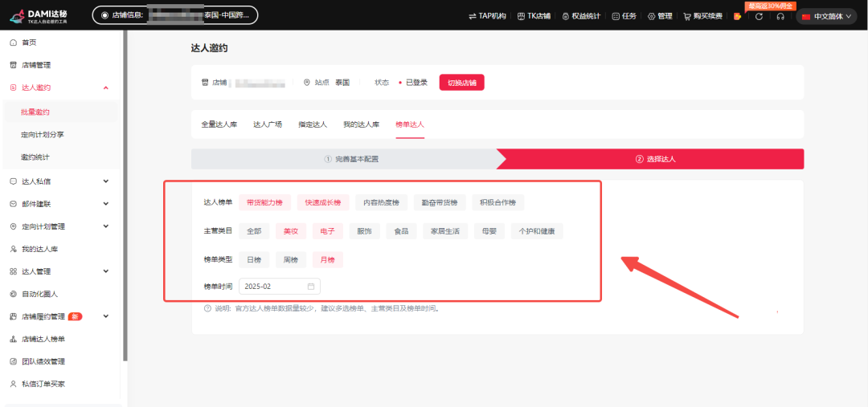Click the 邮件建联 mail icon
The height and width of the screenshot is (407, 868).
pos(14,204)
